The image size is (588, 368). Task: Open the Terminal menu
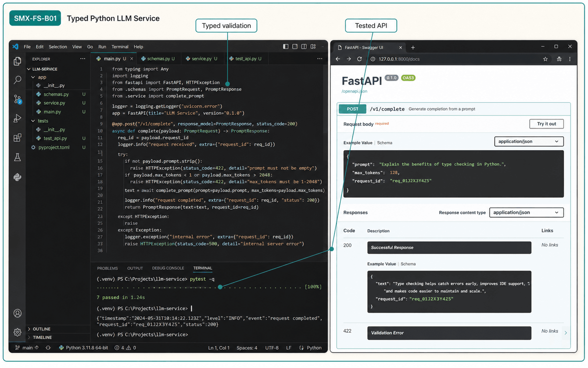click(120, 47)
